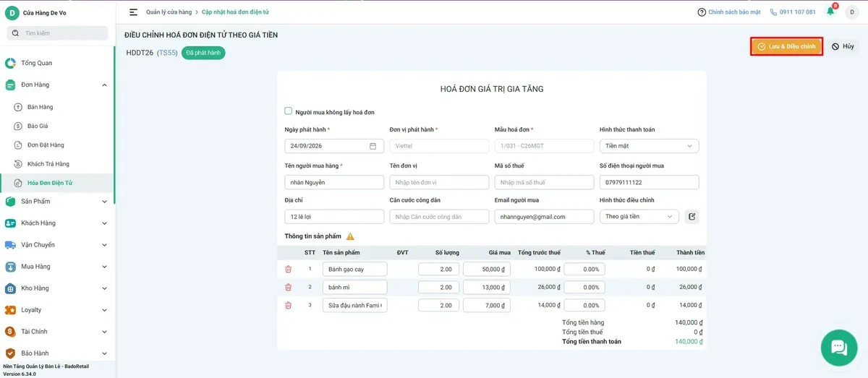Click the Email người mua field
The image size is (868, 378).
[544, 216]
